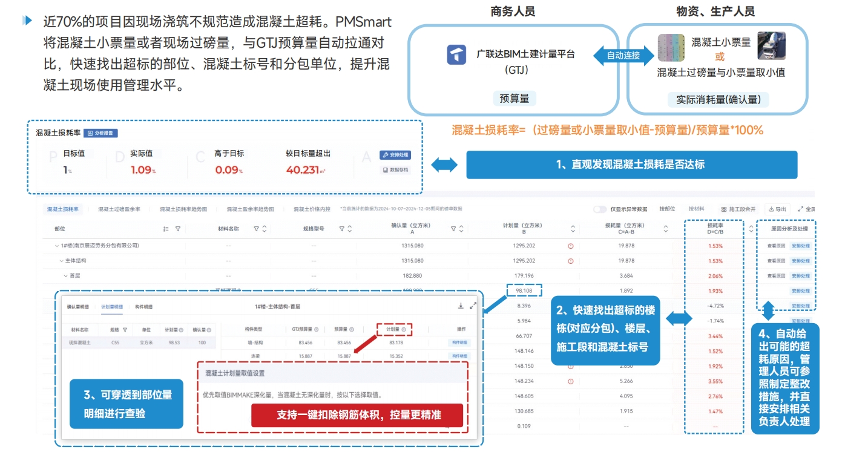Click 查看原因 link in first row
868x452 pixels.
776,246
